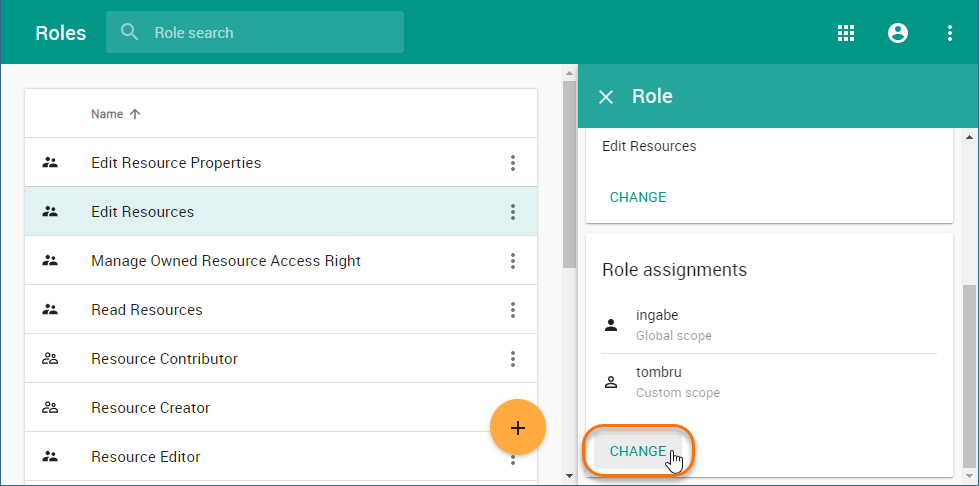Click CHANGE under Edit Resources card
The height and width of the screenshot is (486, 979).
[x=638, y=197]
